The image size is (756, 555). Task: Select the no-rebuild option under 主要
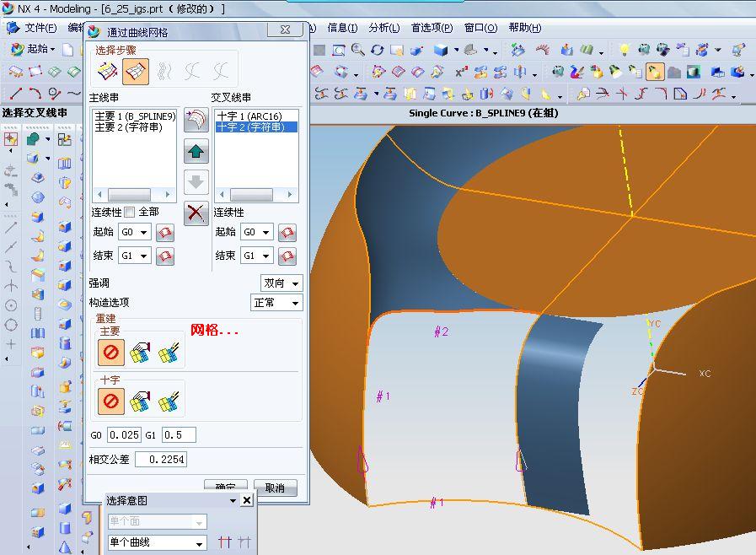(111, 353)
